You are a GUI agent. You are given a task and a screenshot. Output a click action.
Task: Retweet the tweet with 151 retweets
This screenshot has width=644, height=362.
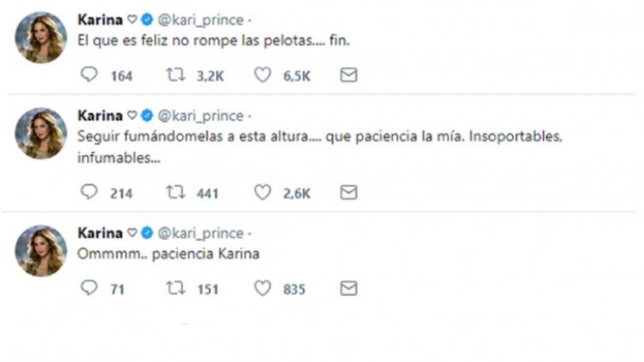tap(176, 288)
